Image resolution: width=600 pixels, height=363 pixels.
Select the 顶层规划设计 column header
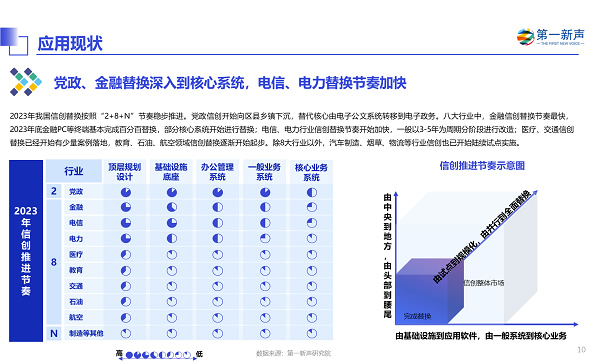[125, 172]
